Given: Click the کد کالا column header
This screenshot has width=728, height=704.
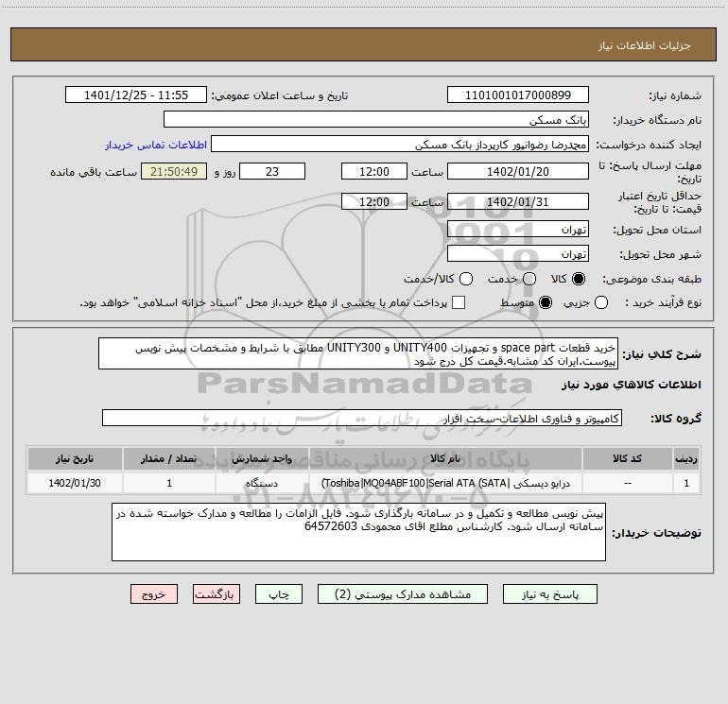Looking at the screenshot, I should (x=627, y=458).
